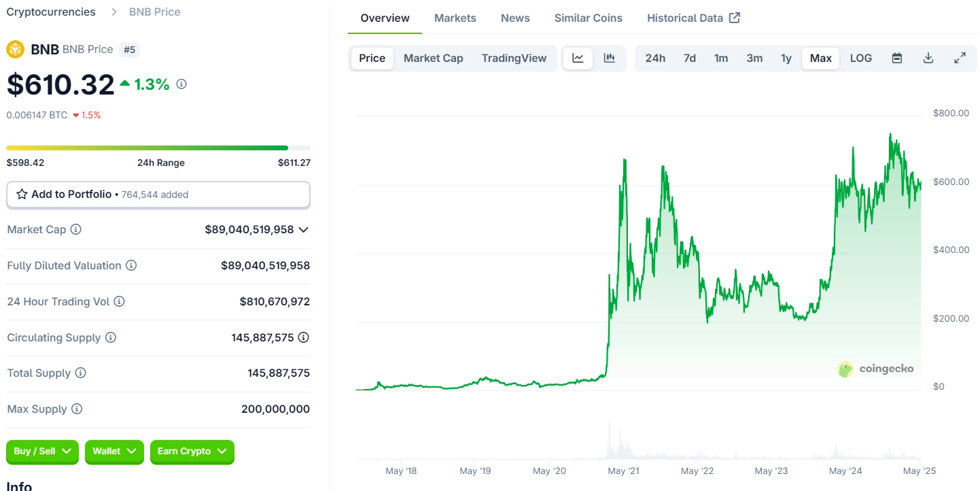This screenshot has width=980, height=491.
Task: Select Market Cap chart mode
Action: pos(434,58)
